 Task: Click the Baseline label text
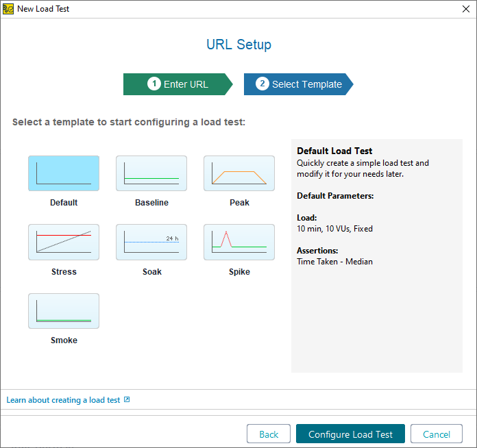pyautogui.click(x=151, y=203)
